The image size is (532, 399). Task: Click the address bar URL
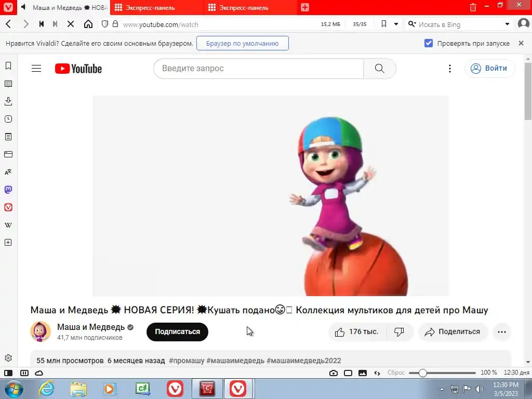[x=161, y=24]
